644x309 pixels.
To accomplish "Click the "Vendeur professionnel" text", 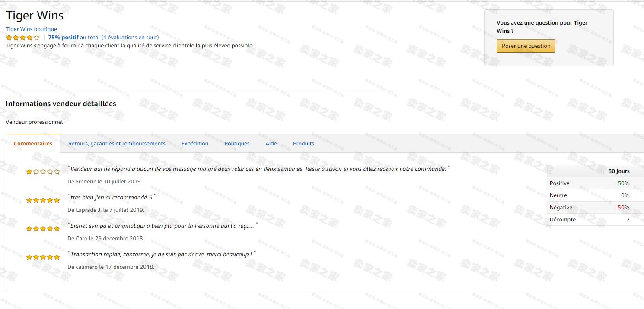I will [34, 122].
